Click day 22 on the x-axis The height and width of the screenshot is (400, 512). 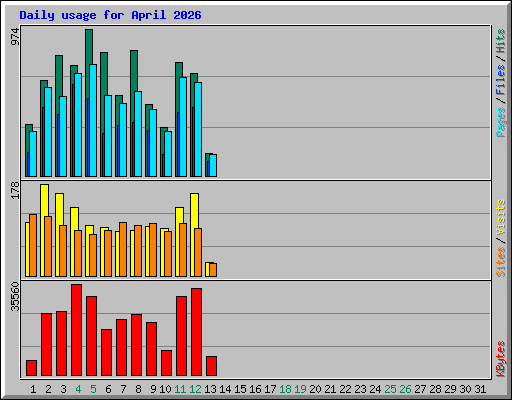click(345, 389)
